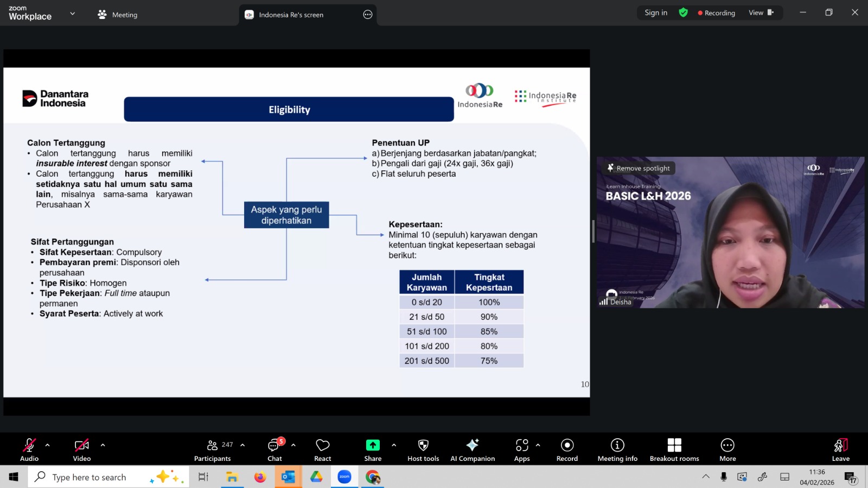Expand the Zoom Workplace dropdown chevron
Viewport: 868px width, 488px height.
[73, 14]
